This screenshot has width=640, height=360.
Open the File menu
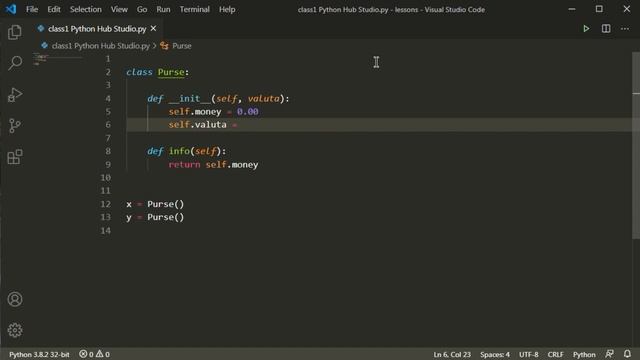(x=32, y=9)
